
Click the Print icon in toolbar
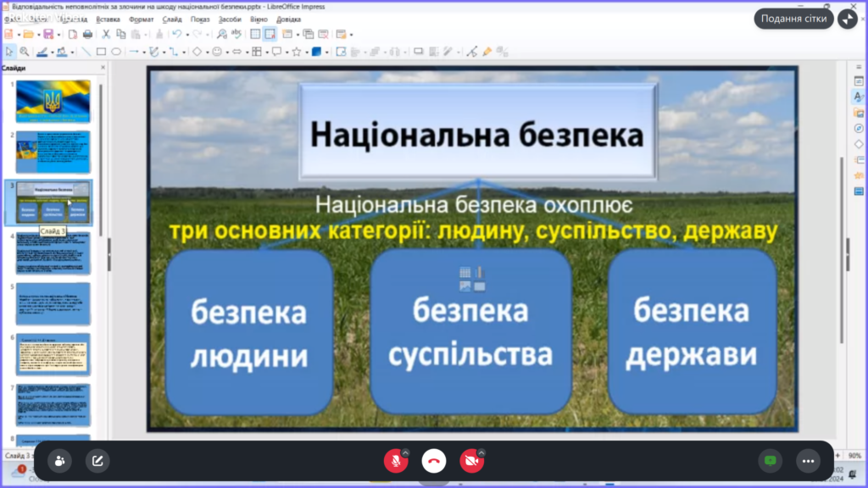[x=87, y=35]
